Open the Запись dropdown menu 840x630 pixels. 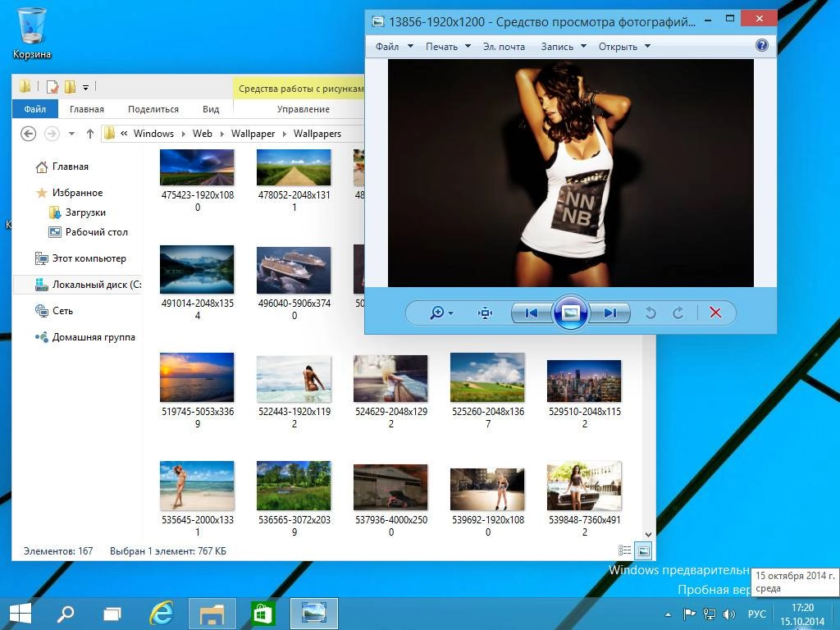[x=563, y=47]
